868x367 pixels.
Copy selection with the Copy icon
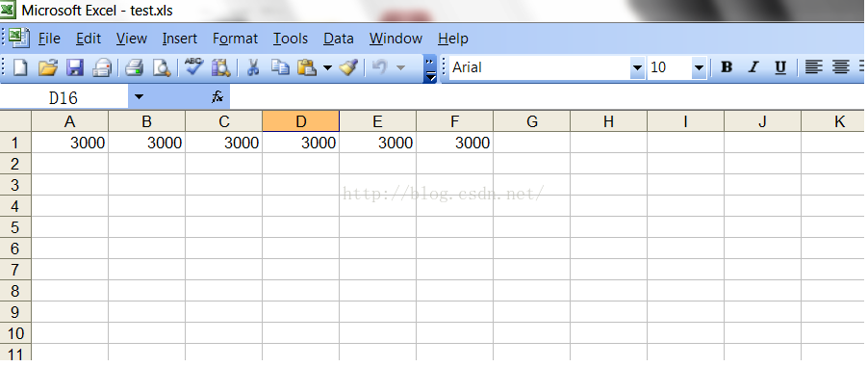pyautogui.click(x=281, y=67)
